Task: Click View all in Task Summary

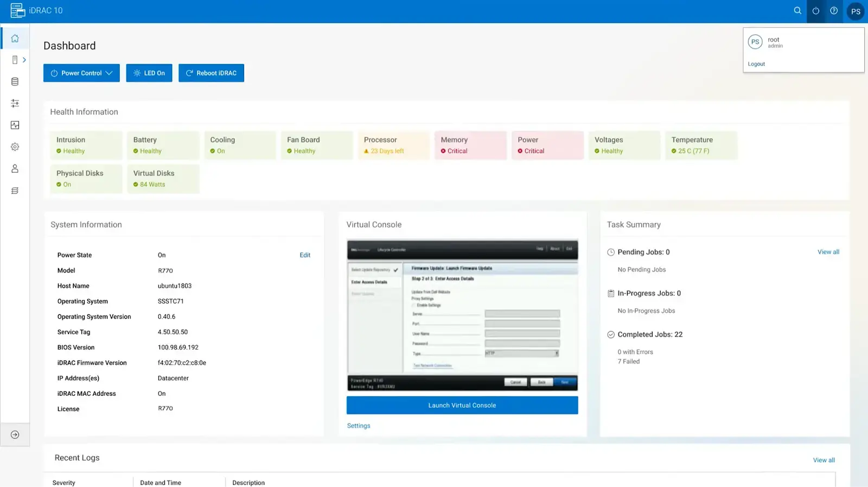Action: click(x=828, y=252)
